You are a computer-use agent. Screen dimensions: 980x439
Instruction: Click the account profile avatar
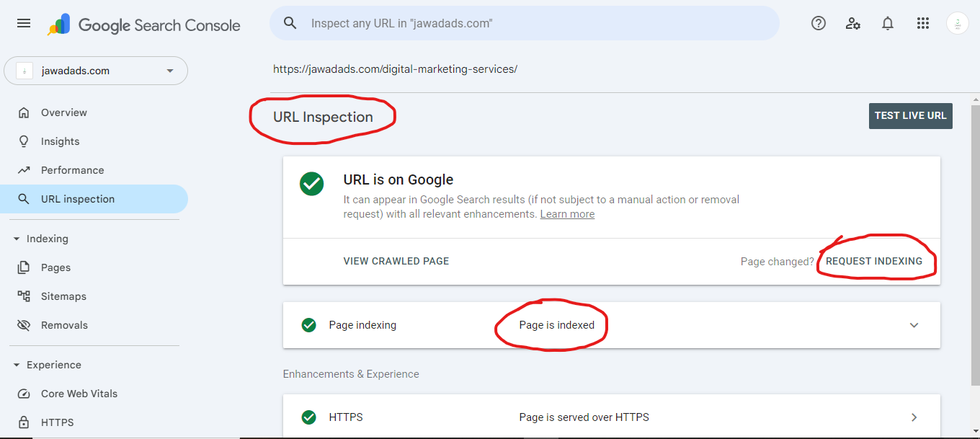pos(957,23)
